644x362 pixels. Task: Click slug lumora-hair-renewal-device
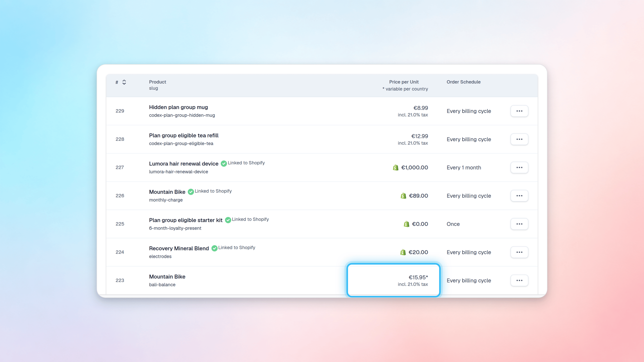(178, 172)
